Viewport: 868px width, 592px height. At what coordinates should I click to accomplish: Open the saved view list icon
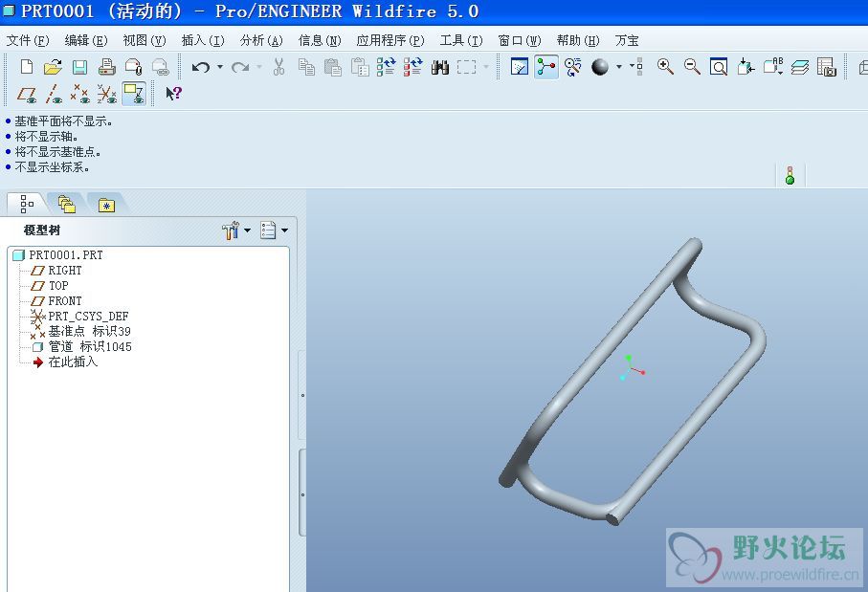tap(773, 67)
